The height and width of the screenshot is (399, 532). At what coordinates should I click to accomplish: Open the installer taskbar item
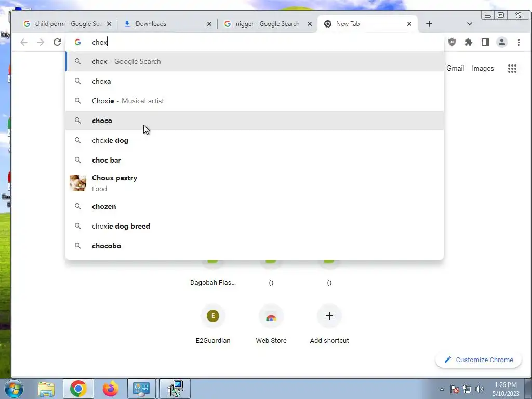(x=175, y=389)
